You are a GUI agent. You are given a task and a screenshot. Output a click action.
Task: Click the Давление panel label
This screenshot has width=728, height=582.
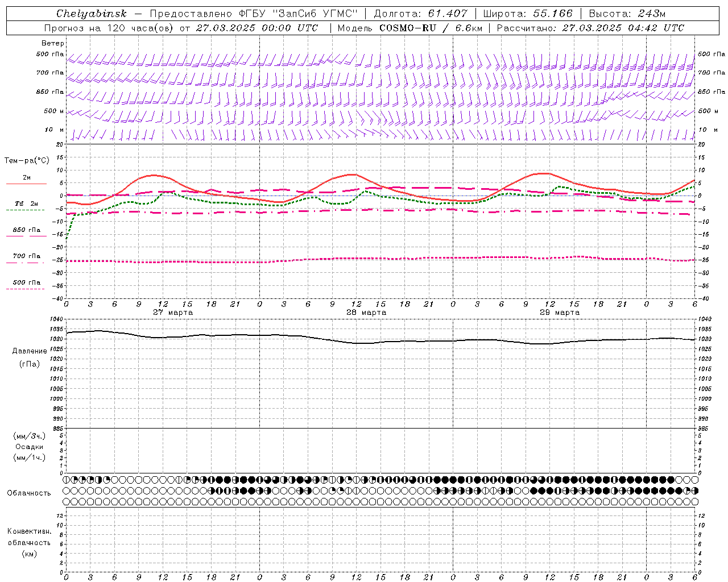(30, 351)
